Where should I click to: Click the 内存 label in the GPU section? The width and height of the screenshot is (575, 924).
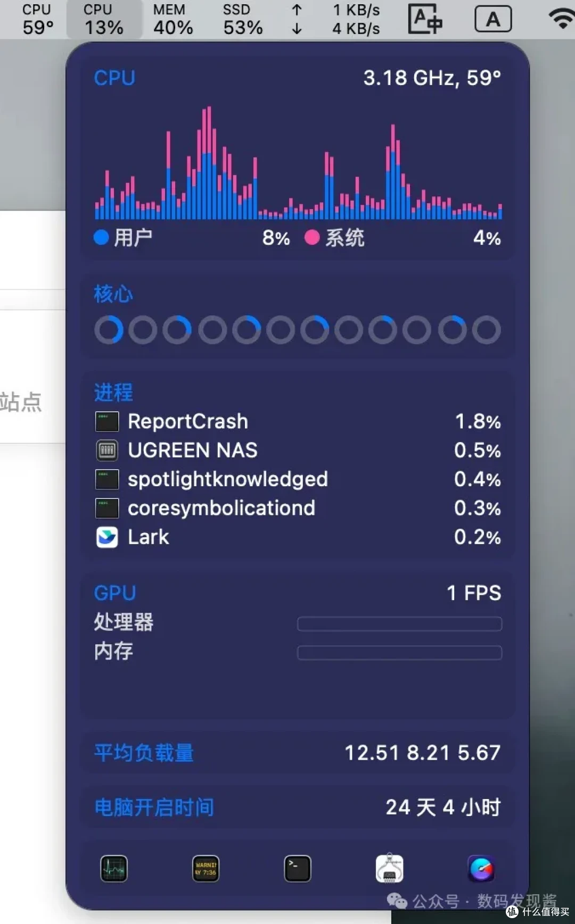[x=113, y=651]
